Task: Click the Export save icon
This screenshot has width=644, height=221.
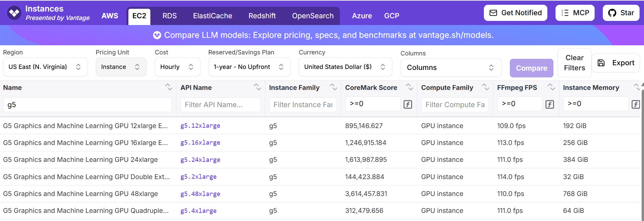Action: coord(601,63)
